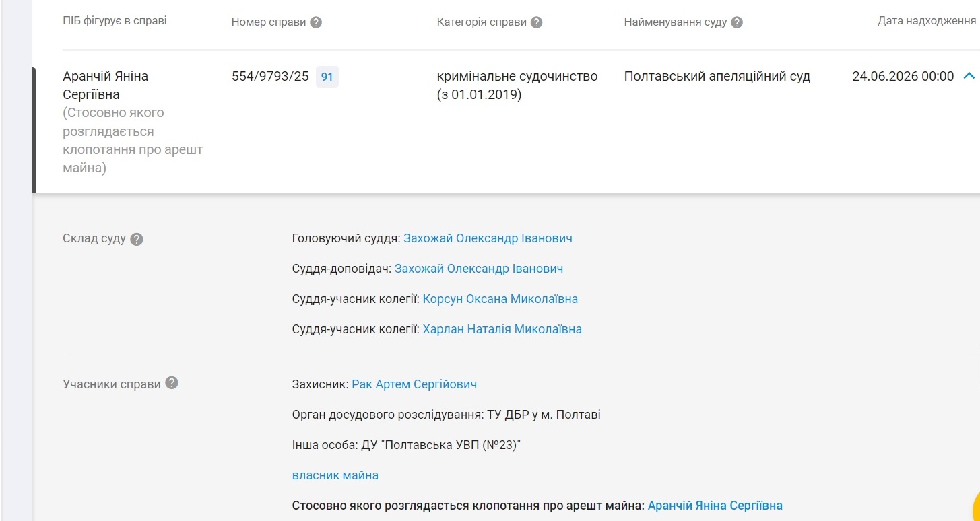This screenshot has height=521, width=980.
Task: Click text ДУ "Полтавська УВП (№23)"
Action: click(x=441, y=445)
